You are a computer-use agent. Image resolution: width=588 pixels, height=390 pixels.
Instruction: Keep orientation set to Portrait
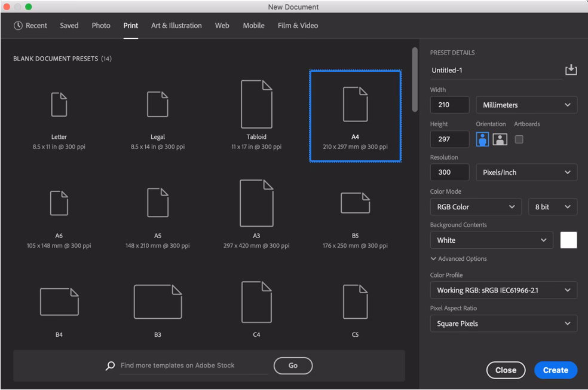pyautogui.click(x=482, y=139)
